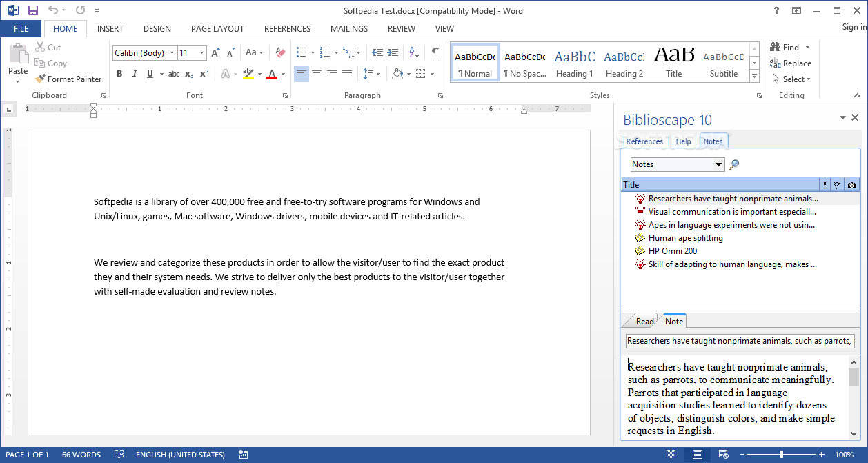Click the macro recording icon in status bar

click(243, 455)
